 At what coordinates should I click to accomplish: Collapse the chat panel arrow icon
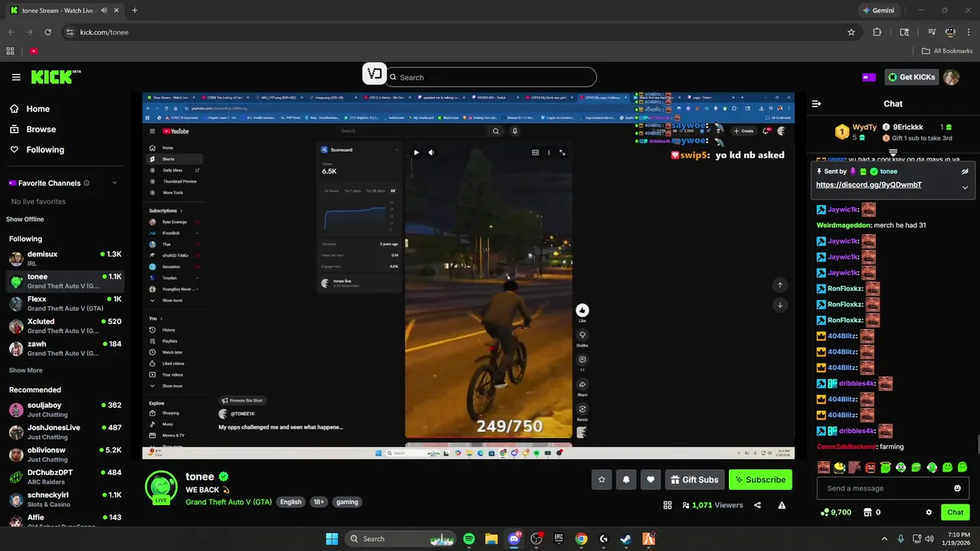(816, 103)
